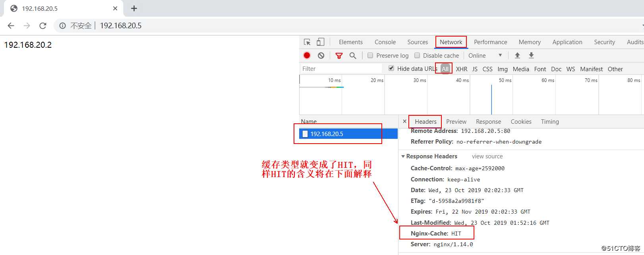644x255 pixels.
Task: Click the Connection keep-alive value
Action: click(464, 179)
